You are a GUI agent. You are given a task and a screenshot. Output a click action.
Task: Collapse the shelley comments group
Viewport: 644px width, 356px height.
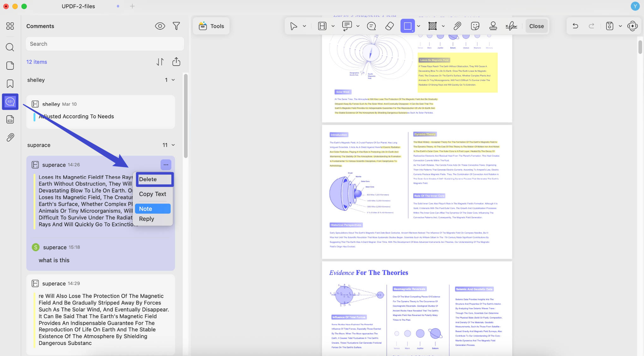[x=173, y=80]
